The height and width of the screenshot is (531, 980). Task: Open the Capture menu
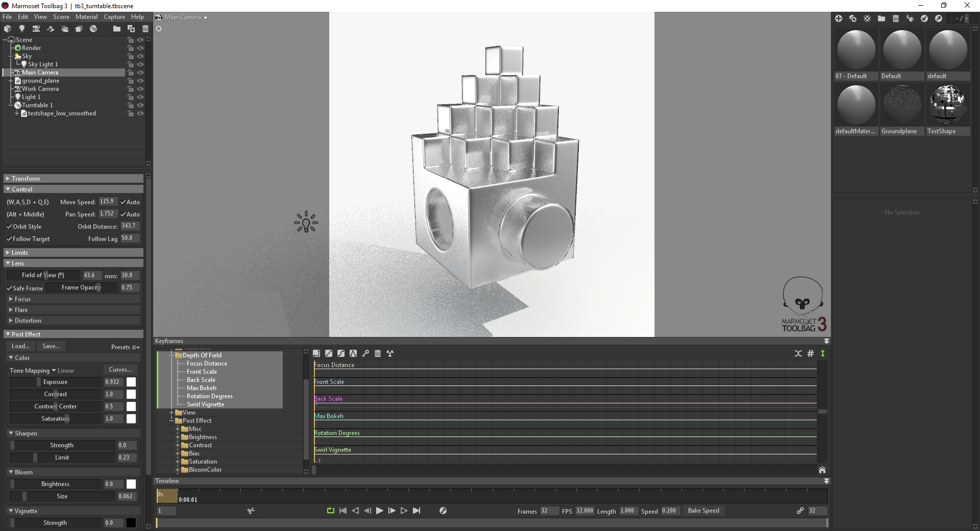pyautogui.click(x=114, y=16)
